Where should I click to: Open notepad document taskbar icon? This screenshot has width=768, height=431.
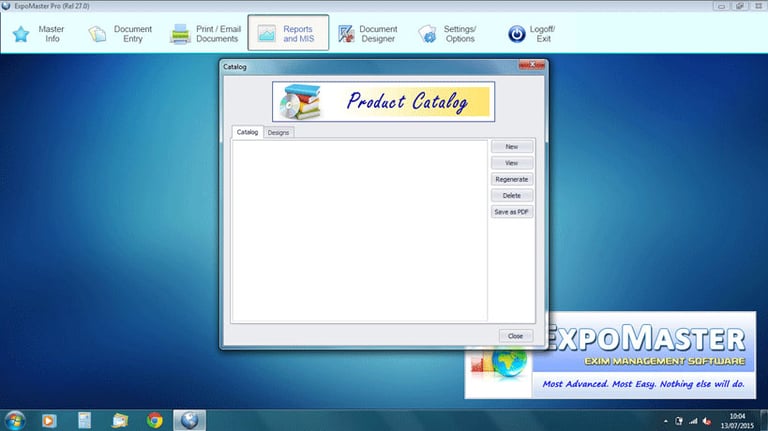84,420
